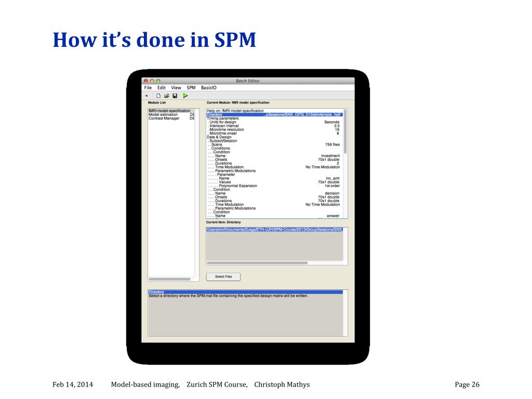
Task: Select the Microtime onset row
Action: [x=274, y=134]
